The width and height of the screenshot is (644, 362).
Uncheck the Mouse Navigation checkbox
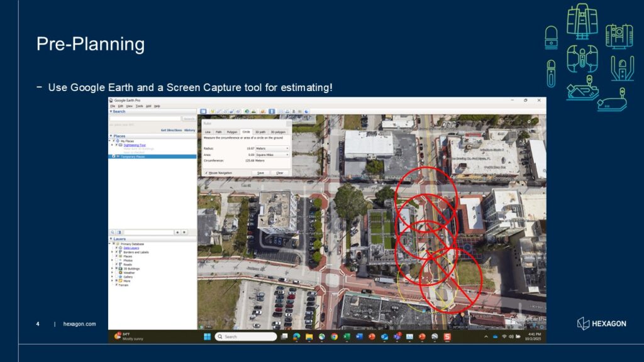206,172
